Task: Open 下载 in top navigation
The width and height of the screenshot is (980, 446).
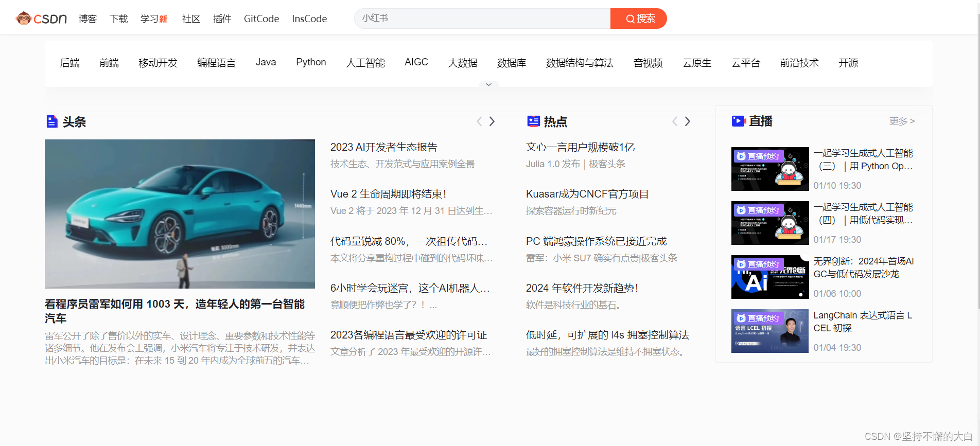Action: [118, 19]
